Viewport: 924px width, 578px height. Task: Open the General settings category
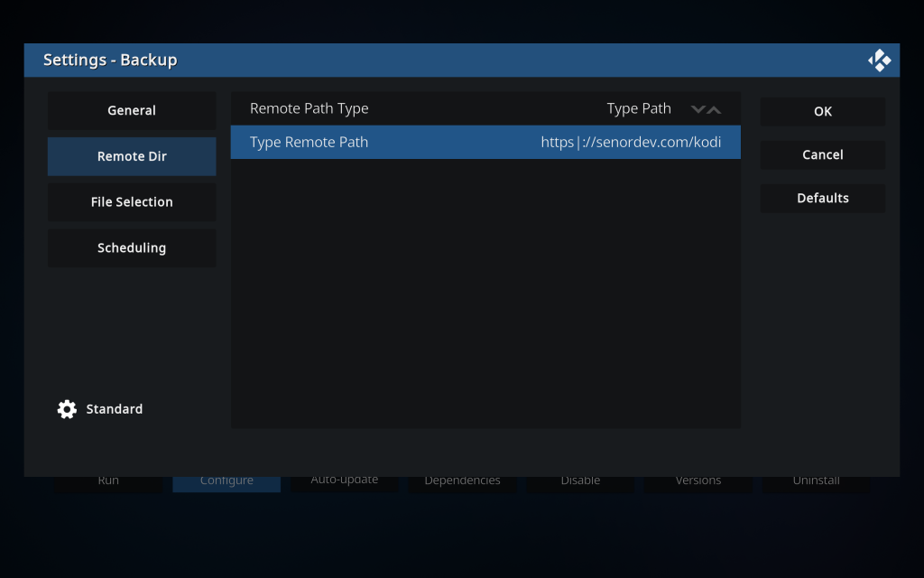pyautogui.click(x=132, y=110)
